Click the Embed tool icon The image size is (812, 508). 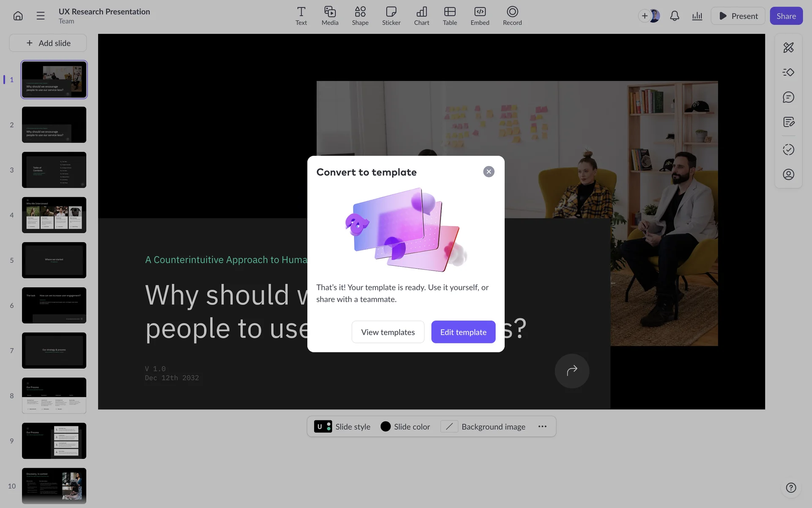[x=480, y=16]
